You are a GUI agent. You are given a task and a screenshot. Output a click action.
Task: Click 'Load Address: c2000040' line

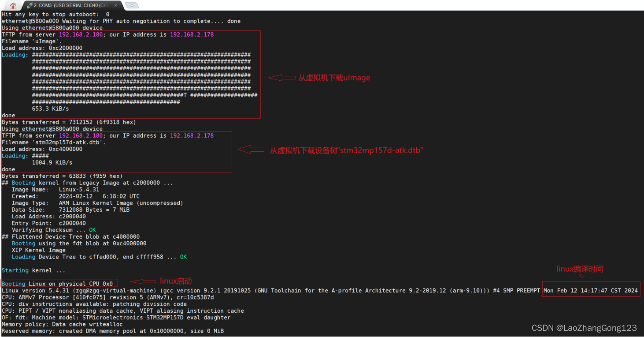coord(49,217)
